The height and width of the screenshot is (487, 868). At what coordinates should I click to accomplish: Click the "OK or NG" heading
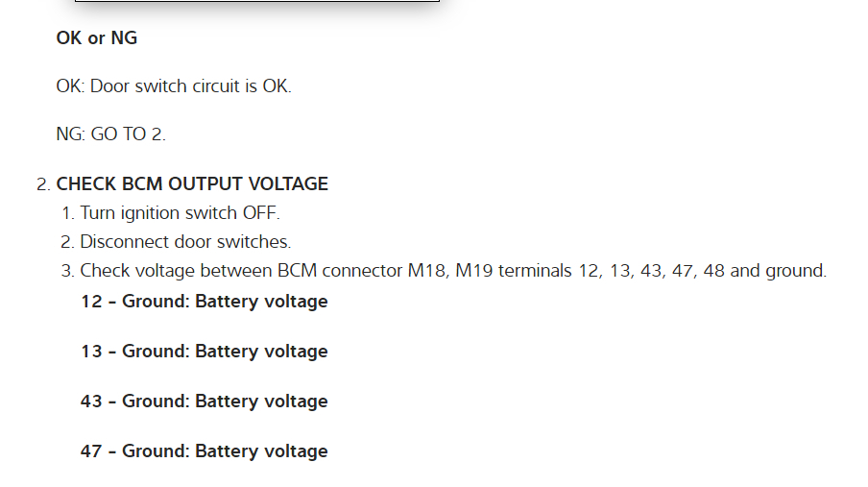pyautogui.click(x=96, y=38)
